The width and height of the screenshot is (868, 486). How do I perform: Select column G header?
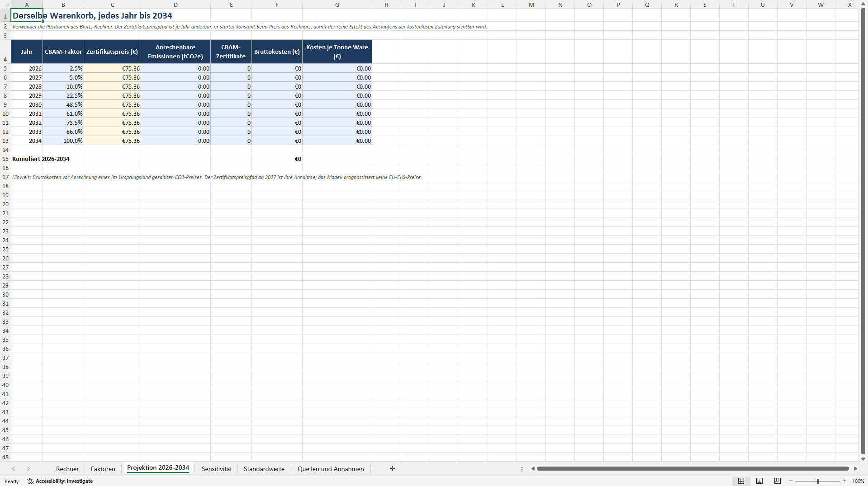point(337,5)
